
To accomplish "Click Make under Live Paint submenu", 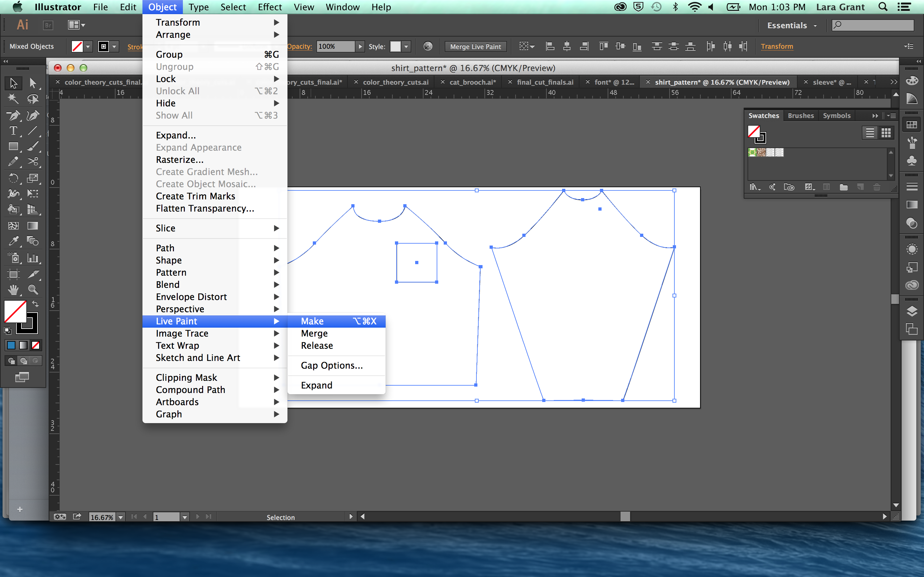I will [x=311, y=321].
